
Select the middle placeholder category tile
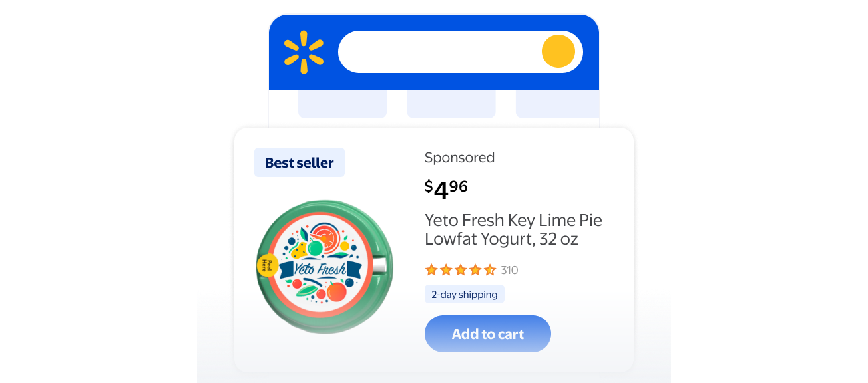(451, 104)
